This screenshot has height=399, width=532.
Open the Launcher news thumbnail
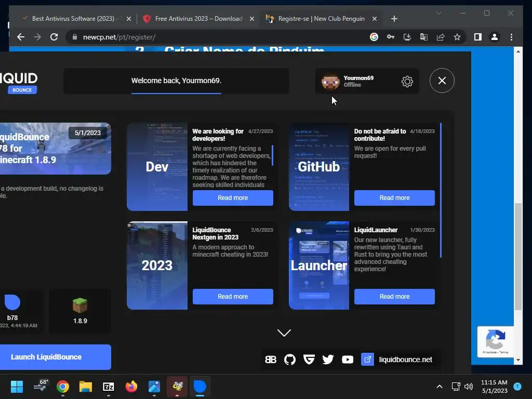click(319, 265)
